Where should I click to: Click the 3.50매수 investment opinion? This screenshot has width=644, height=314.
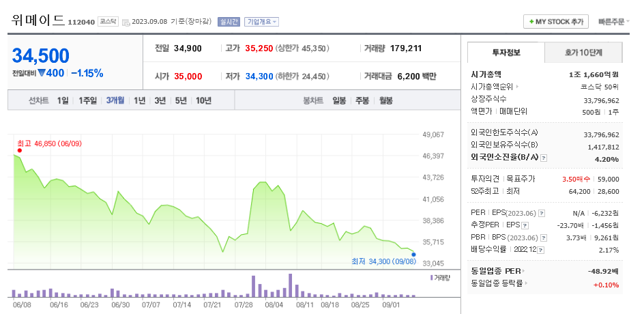tap(577, 180)
